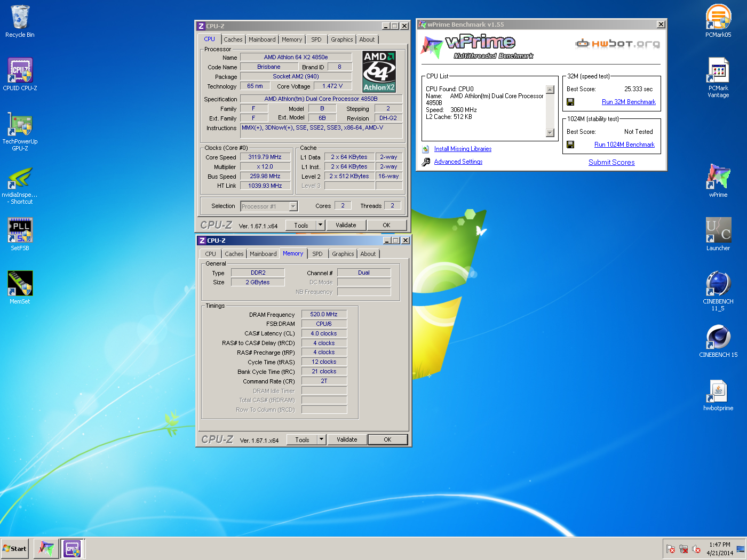This screenshot has height=560, width=747.
Task: Click the Channel # value Dual
Action: coord(364,273)
